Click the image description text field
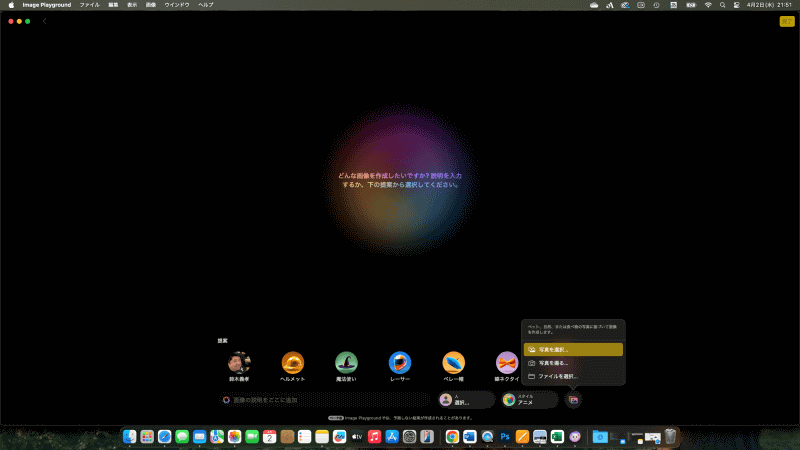Screen dimensions: 800x450 point(326,400)
